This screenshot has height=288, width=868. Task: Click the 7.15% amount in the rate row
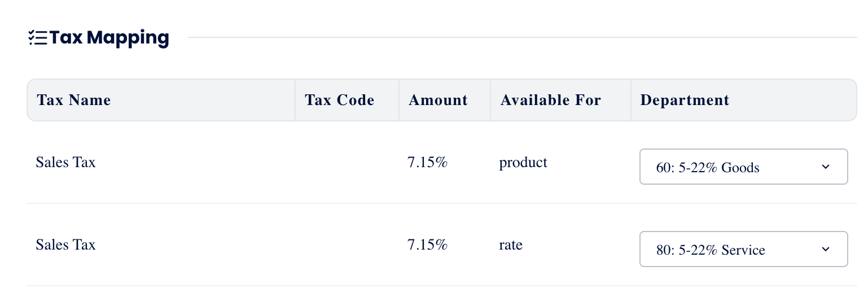[x=427, y=245]
